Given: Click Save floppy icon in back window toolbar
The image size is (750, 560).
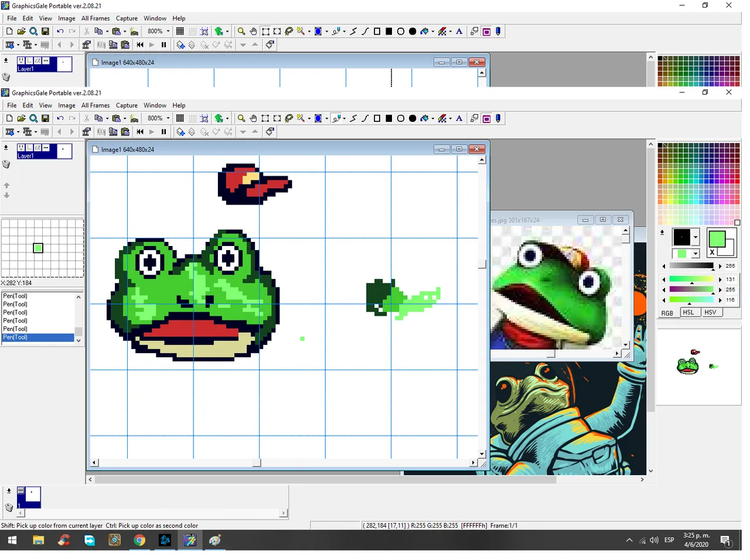Looking at the screenshot, I should [x=45, y=31].
